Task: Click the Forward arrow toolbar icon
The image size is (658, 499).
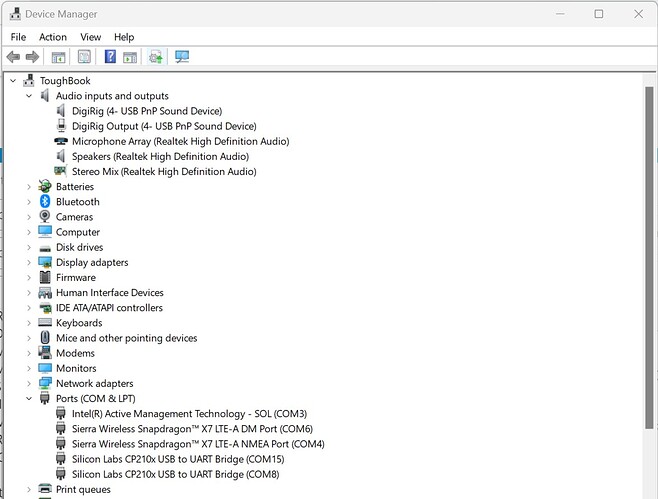Action: (x=32, y=57)
